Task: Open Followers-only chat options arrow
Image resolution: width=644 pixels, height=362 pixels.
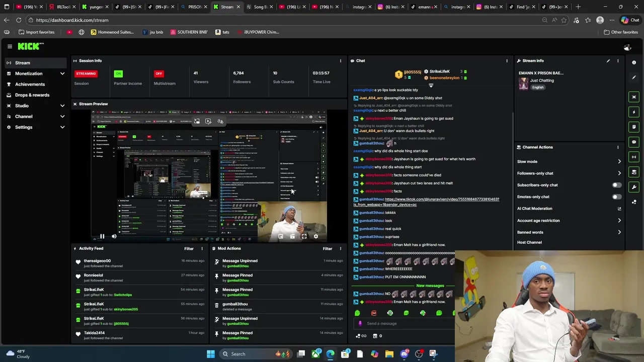Action: pyautogui.click(x=619, y=173)
